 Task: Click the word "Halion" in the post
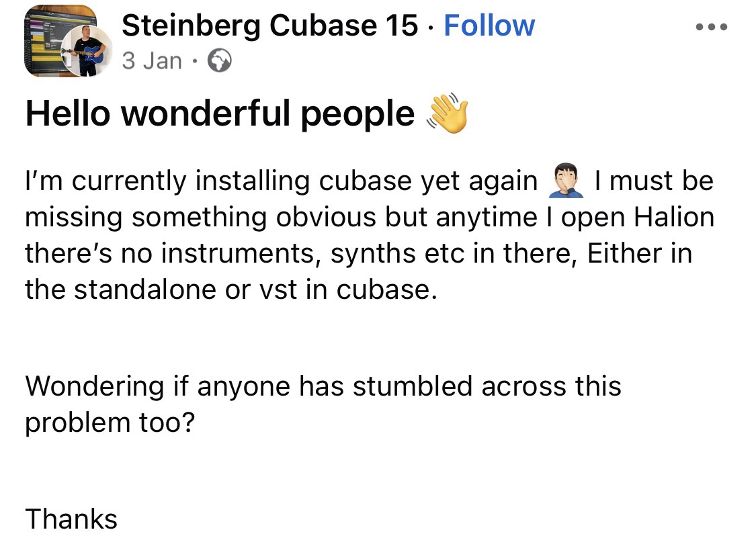click(671, 218)
